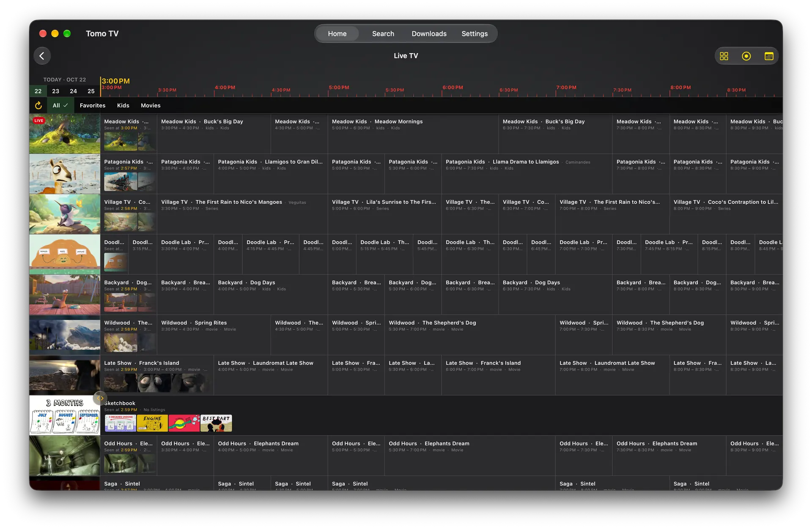Refresh listings with the reload icon
Image resolution: width=812 pixels, height=529 pixels.
(38, 105)
